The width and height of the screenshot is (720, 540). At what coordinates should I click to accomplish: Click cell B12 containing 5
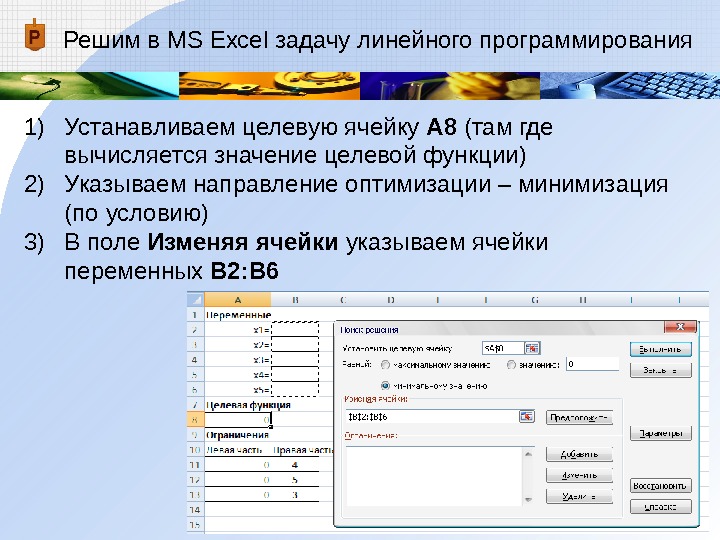(x=295, y=480)
